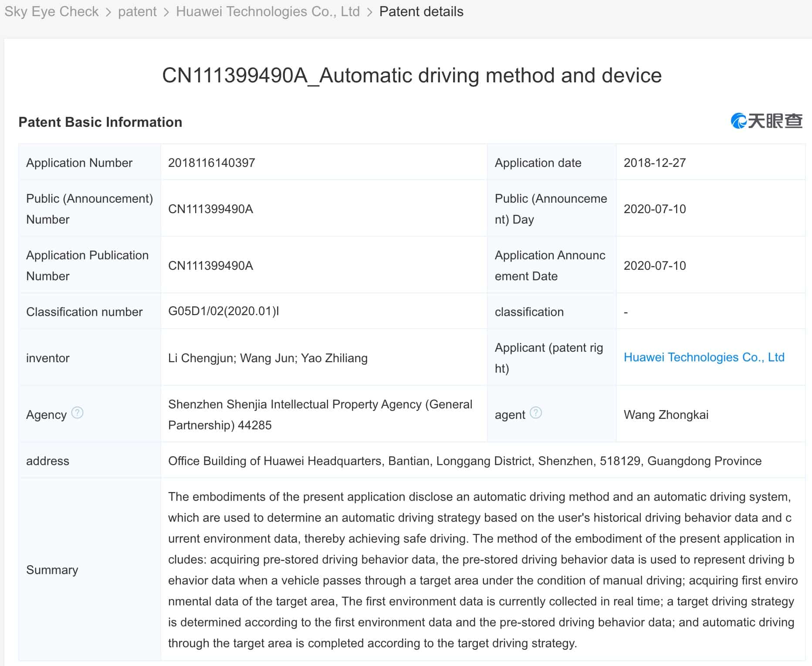Click the Patent Basic Information heading
This screenshot has width=812, height=666.
(100, 122)
